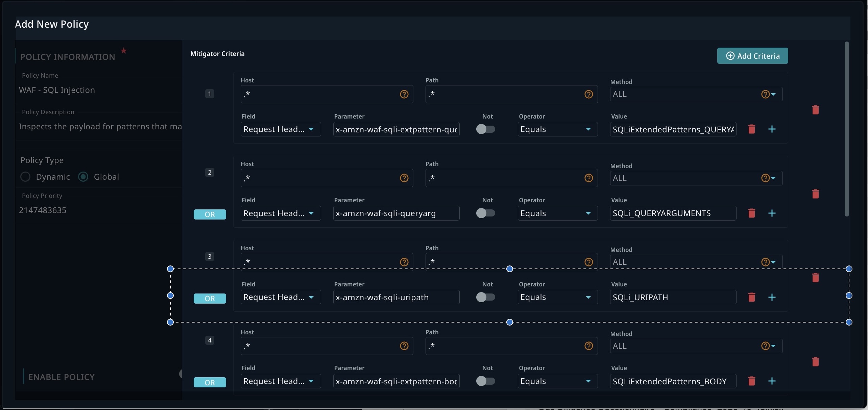The image size is (868, 410).
Task: Delete criteria 4 with the outer trash icon
Action: (x=815, y=362)
